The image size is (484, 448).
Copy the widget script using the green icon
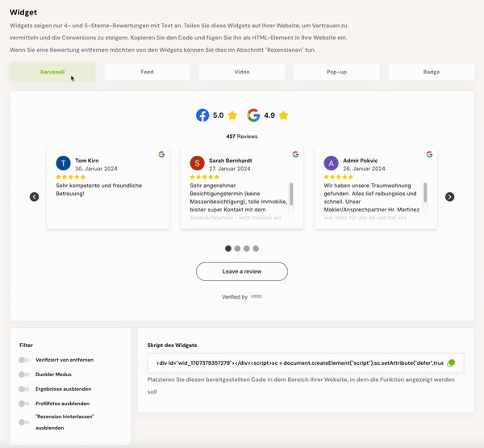pos(452,363)
